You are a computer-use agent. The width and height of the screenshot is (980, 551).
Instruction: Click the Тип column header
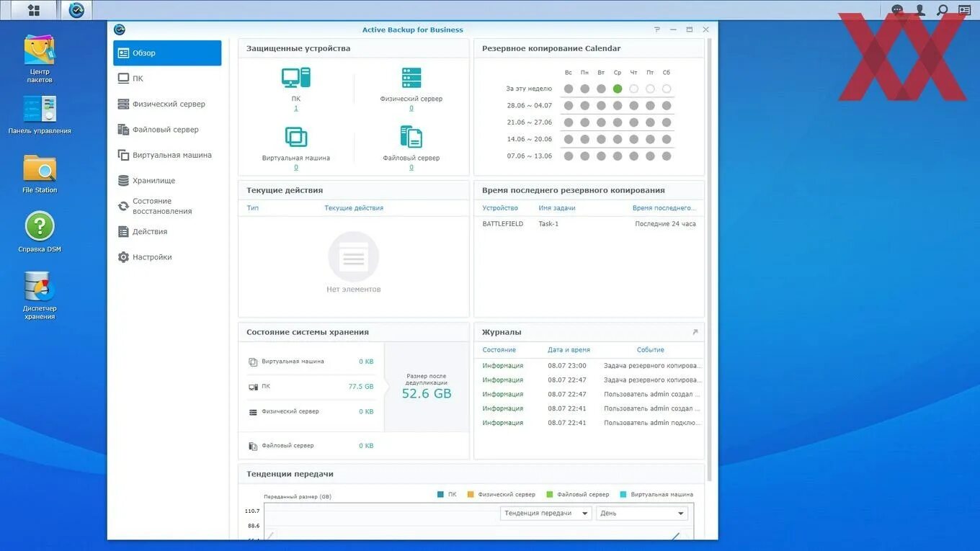253,208
